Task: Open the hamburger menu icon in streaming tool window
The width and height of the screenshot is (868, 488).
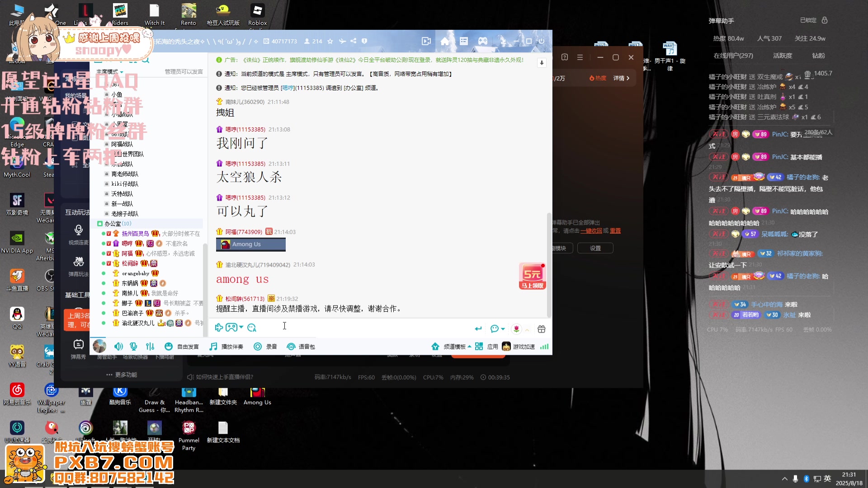Action: tap(580, 57)
